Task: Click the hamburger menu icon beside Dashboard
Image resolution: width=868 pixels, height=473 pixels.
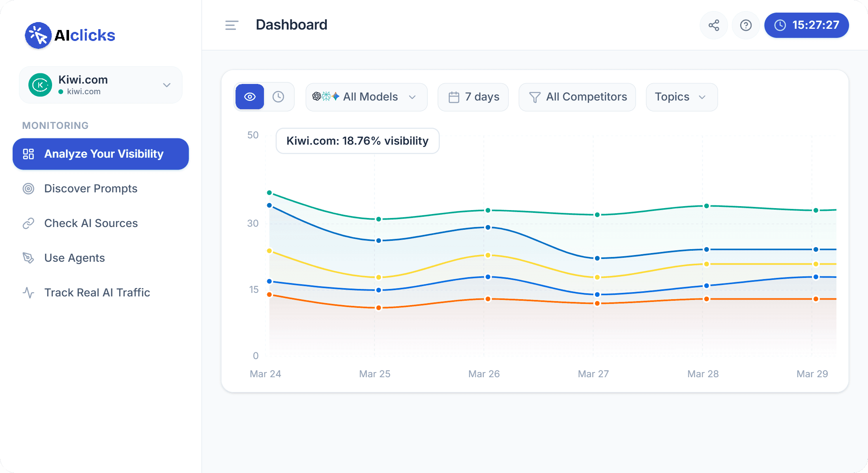Action: [232, 25]
